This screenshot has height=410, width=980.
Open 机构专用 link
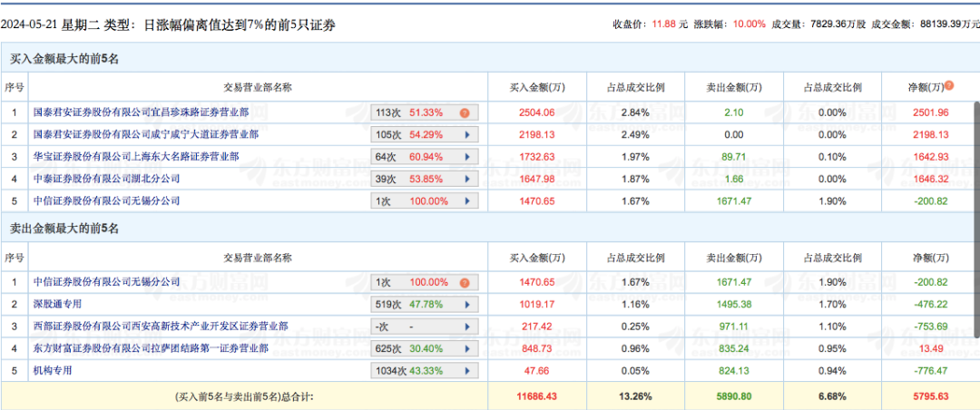(53, 370)
